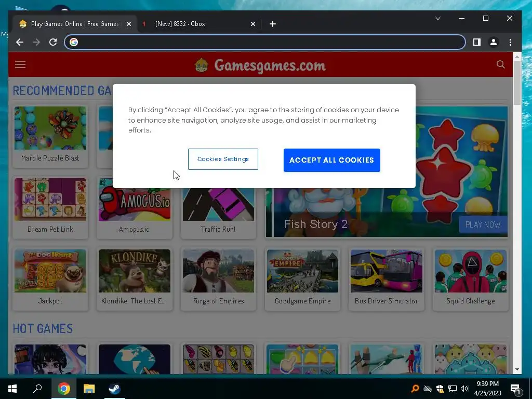Open Klondike: The Lost E... game card

(135, 279)
